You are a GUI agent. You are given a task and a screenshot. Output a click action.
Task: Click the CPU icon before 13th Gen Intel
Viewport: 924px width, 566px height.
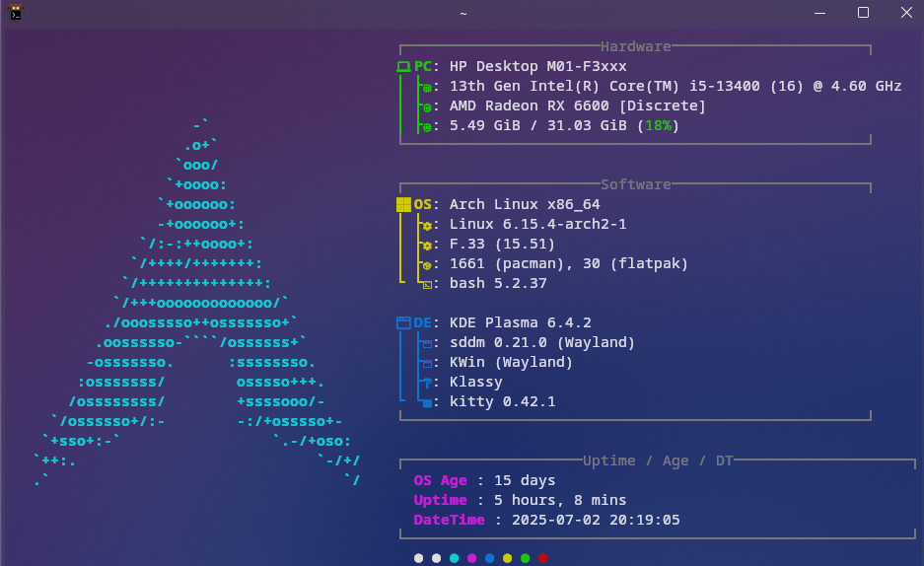(427, 87)
